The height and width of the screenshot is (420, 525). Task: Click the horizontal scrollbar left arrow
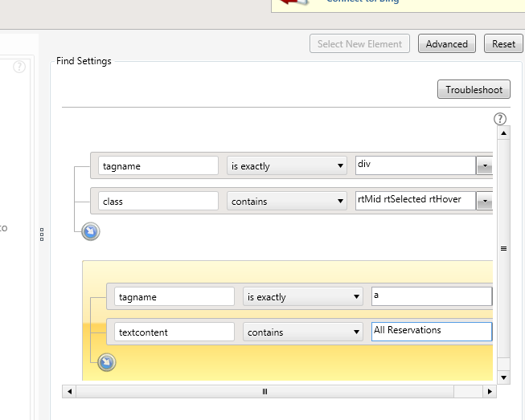70,392
